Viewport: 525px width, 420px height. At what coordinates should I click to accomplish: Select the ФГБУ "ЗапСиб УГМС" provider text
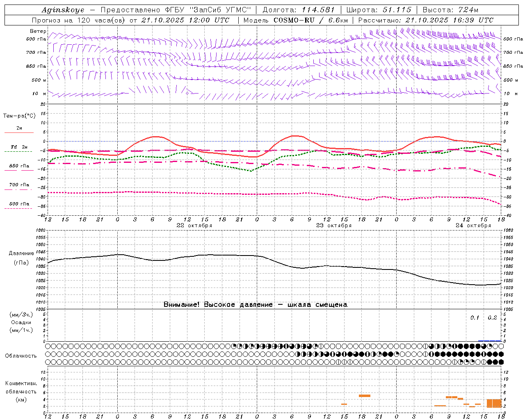coord(209,10)
